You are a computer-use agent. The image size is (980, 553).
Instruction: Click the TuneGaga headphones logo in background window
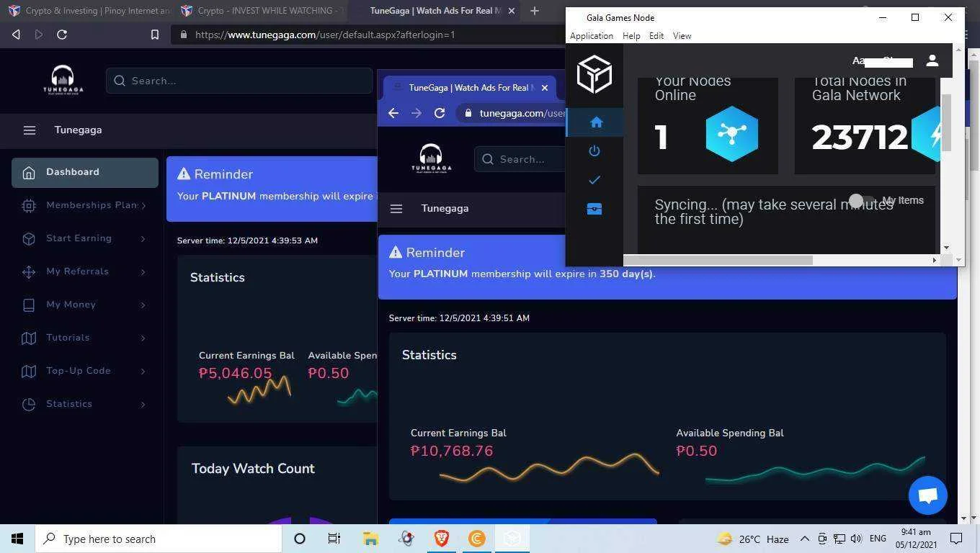63,80
